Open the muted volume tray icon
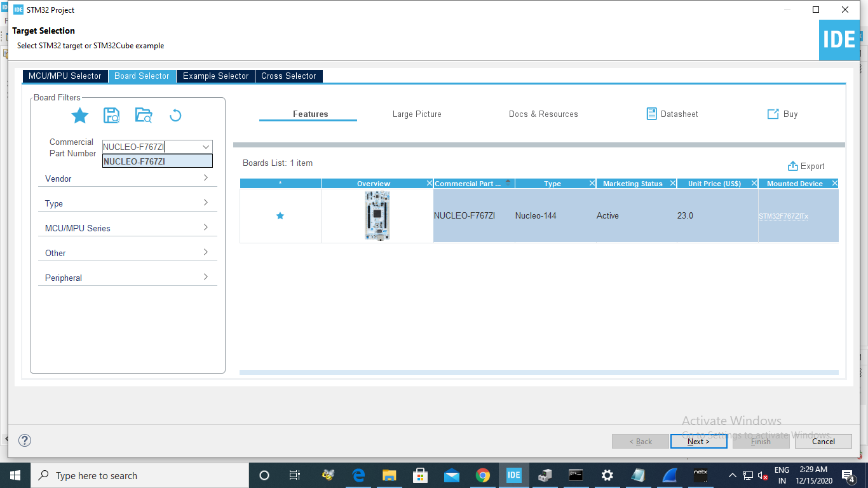Screen dimensions: 868x488 [763, 475]
